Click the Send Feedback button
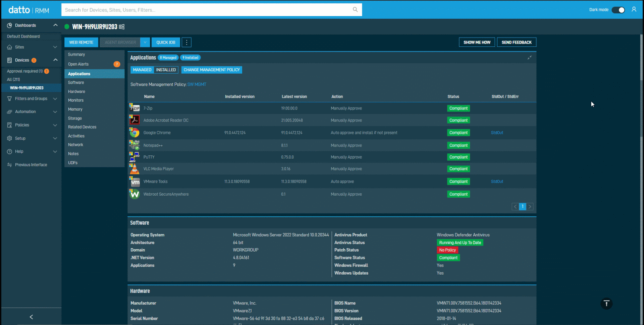The width and height of the screenshot is (644, 325). point(516,42)
